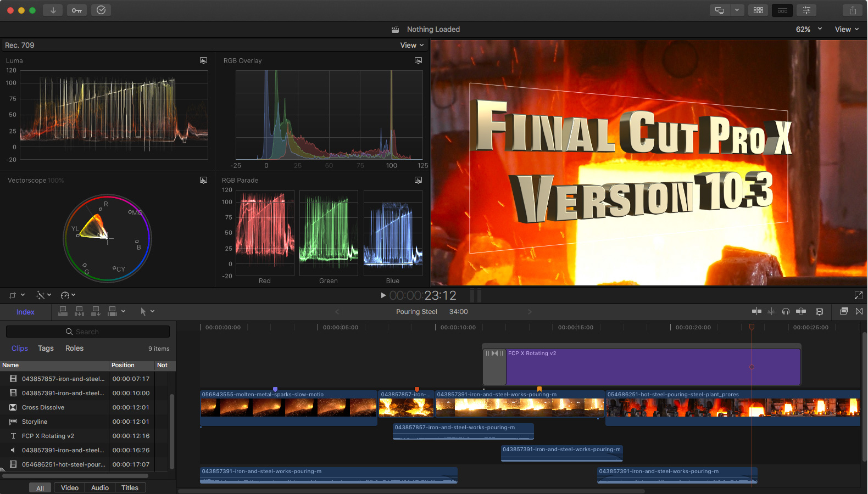Click overwrite clip edit icon
This screenshot has height=494, width=868.
(x=112, y=311)
